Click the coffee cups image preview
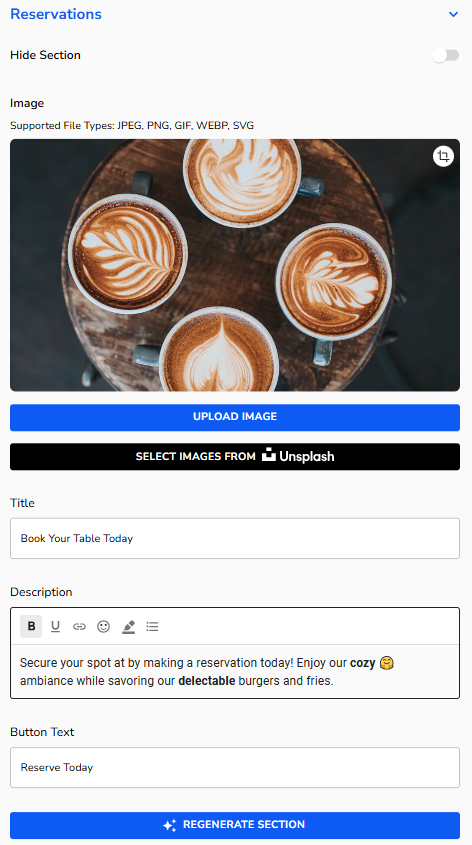The height and width of the screenshot is (845, 472). coord(235,265)
